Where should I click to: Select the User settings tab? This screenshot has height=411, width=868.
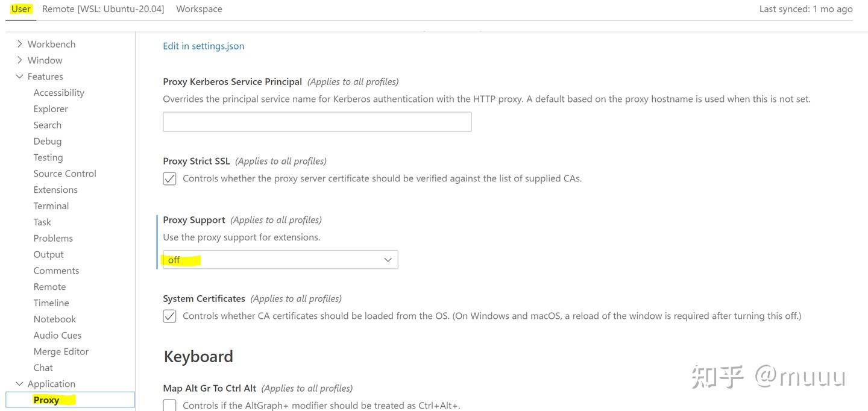[20, 8]
